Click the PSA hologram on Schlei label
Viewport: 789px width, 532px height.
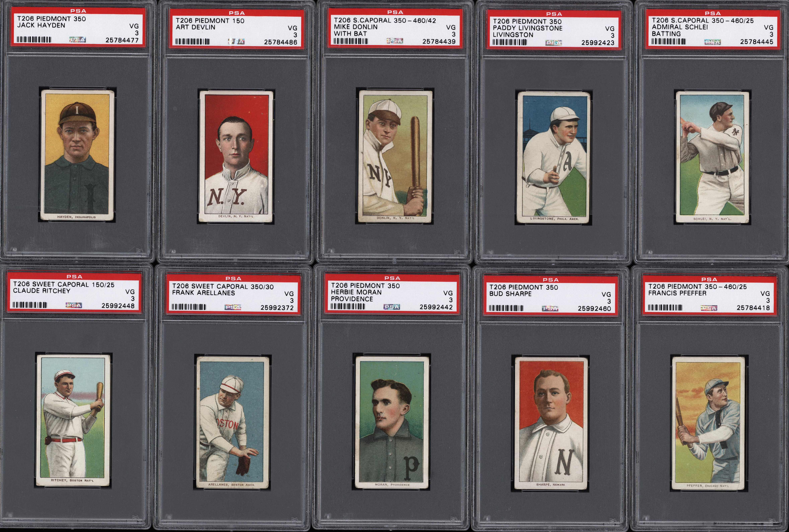pyautogui.click(x=712, y=42)
